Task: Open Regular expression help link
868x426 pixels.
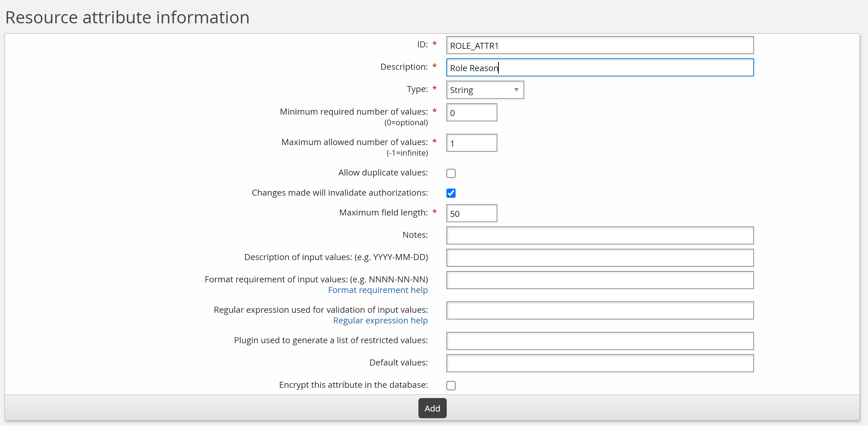Action: (380, 321)
